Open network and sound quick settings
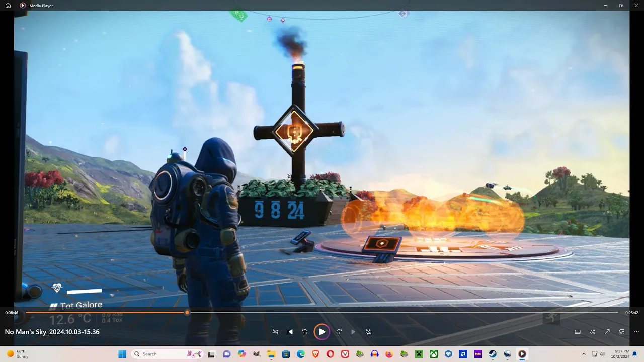This screenshot has width=644, height=362. tap(599, 354)
